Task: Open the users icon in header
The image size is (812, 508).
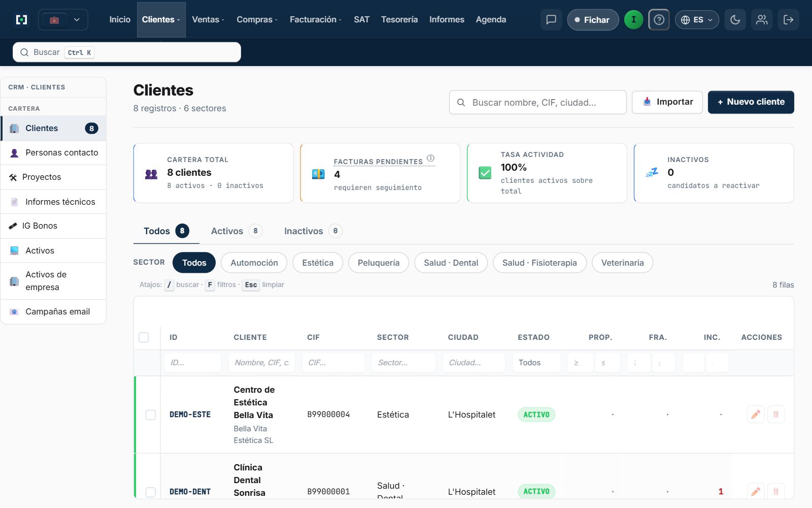Action: tap(762, 20)
